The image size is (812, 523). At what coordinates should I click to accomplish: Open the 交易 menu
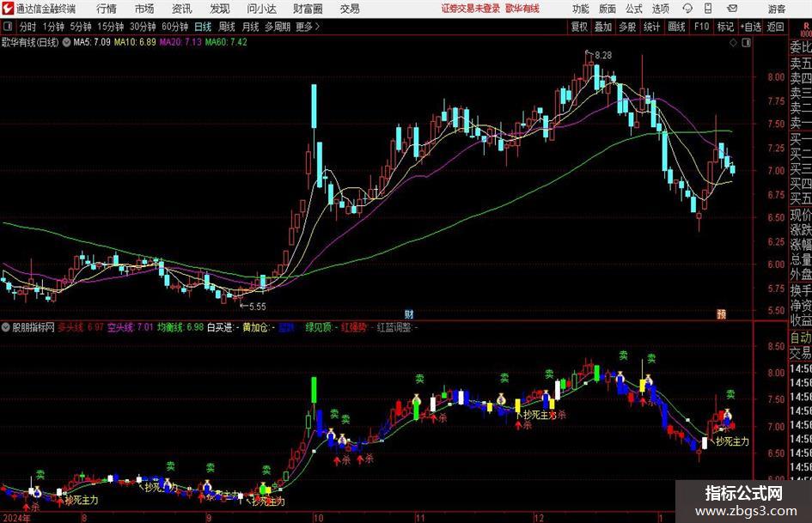350,9
